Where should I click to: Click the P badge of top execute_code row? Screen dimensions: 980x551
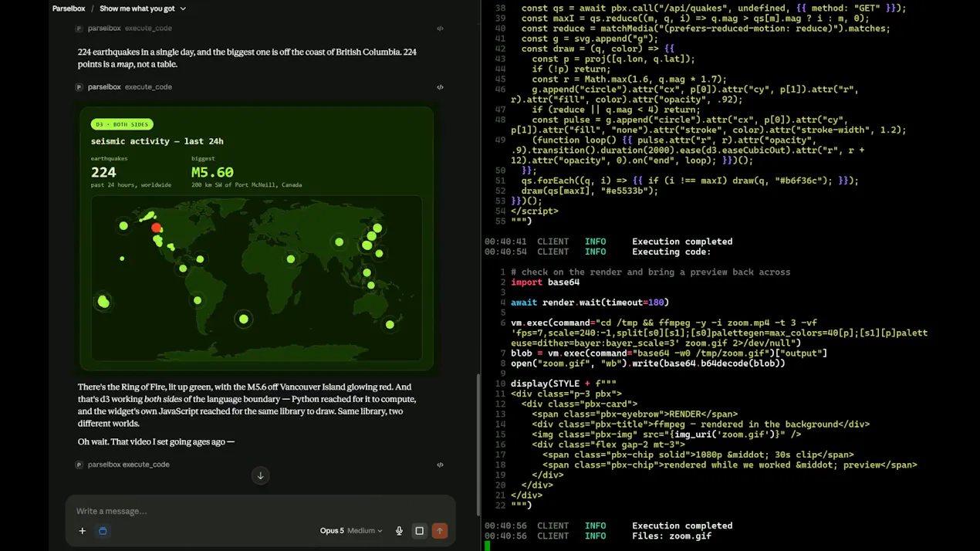[79, 29]
